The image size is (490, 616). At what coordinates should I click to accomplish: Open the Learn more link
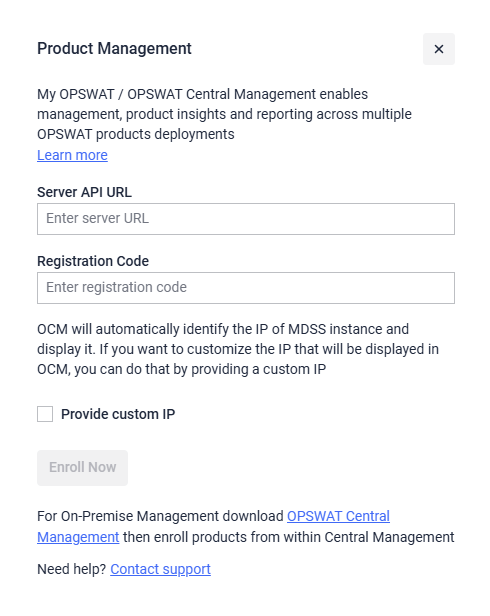[72, 155]
